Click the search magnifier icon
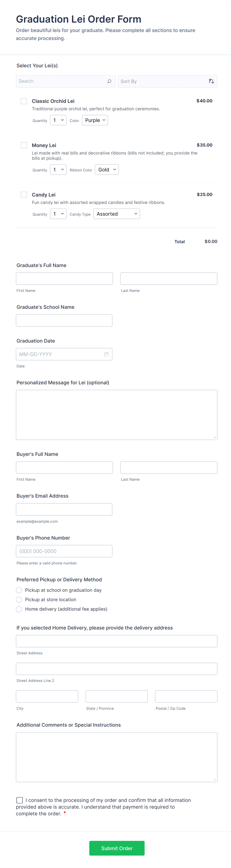 pyautogui.click(x=109, y=81)
